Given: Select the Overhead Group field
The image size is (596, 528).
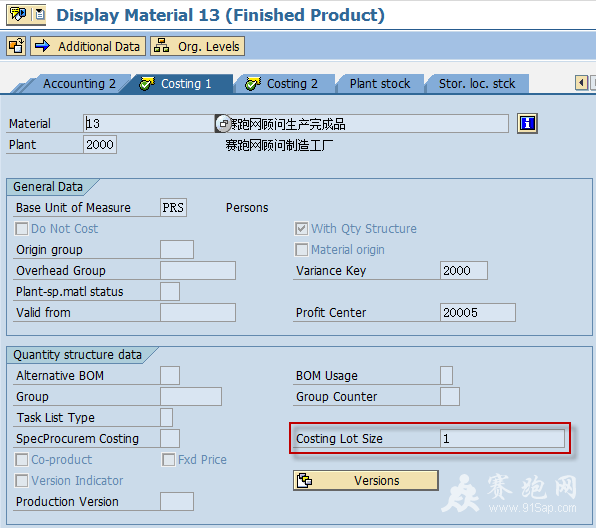Looking at the screenshot, I should (198, 271).
